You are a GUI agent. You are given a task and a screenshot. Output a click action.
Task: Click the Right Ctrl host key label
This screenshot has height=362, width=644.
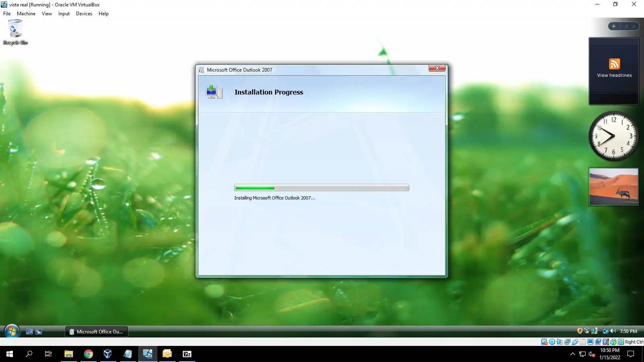(634, 342)
